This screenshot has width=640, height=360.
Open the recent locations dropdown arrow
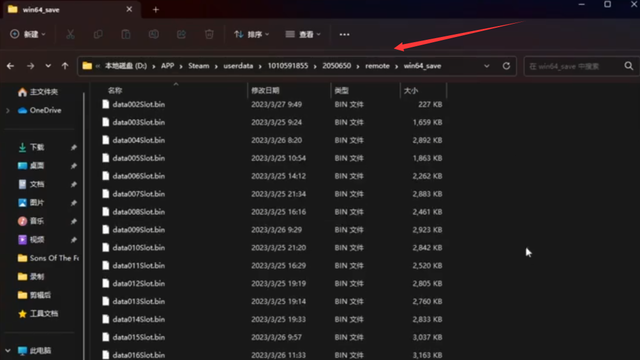48,66
